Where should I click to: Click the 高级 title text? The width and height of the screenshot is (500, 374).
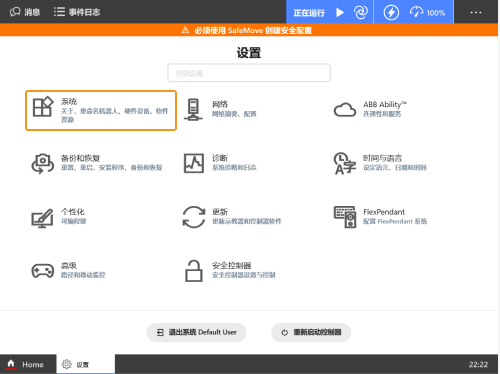(x=69, y=266)
